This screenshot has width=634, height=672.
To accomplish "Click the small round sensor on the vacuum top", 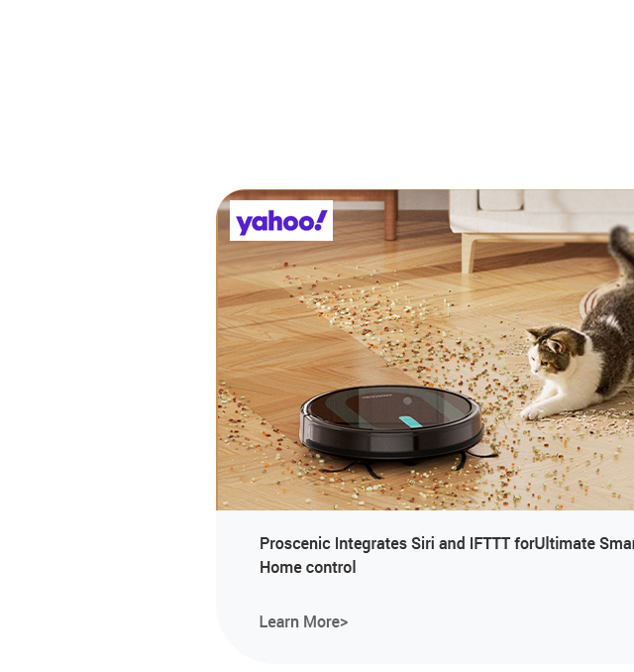I will click(407, 400).
